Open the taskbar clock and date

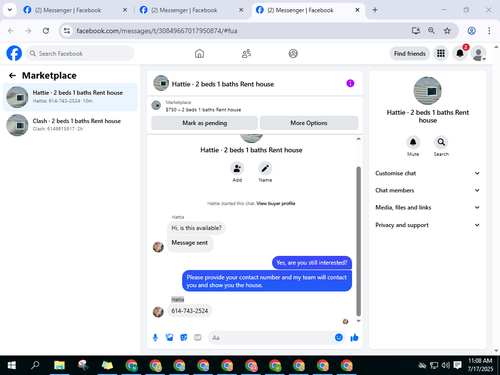tap(480, 365)
